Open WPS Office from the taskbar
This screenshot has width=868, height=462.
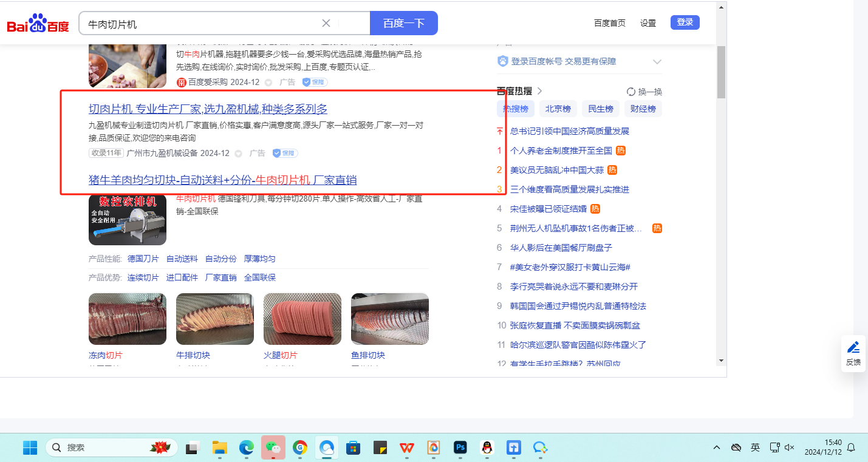point(406,448)
